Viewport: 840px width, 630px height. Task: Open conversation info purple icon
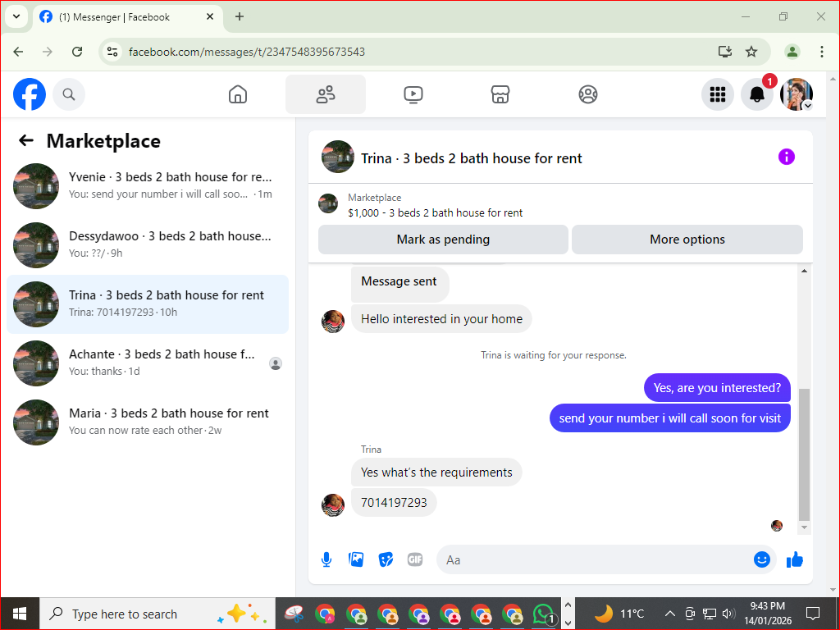point(787,157)
